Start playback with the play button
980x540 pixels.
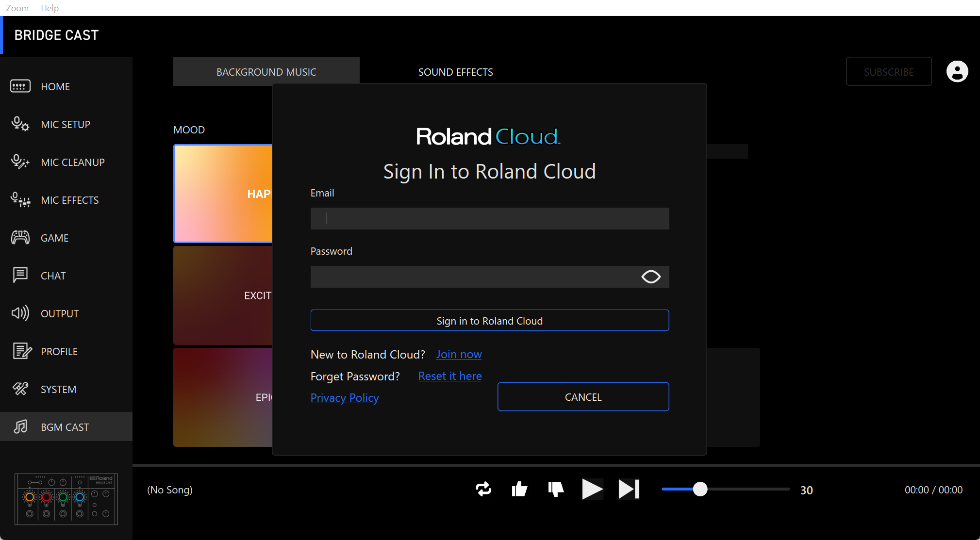pyautogui.click(x=592, y=489)
